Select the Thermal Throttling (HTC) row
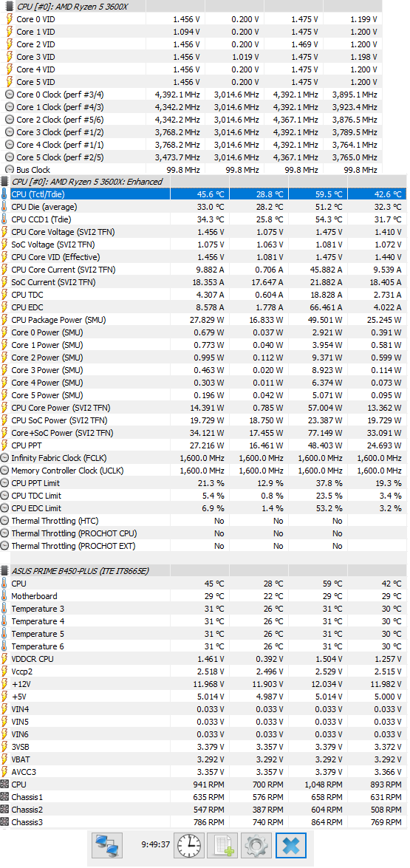 [205, 521]
